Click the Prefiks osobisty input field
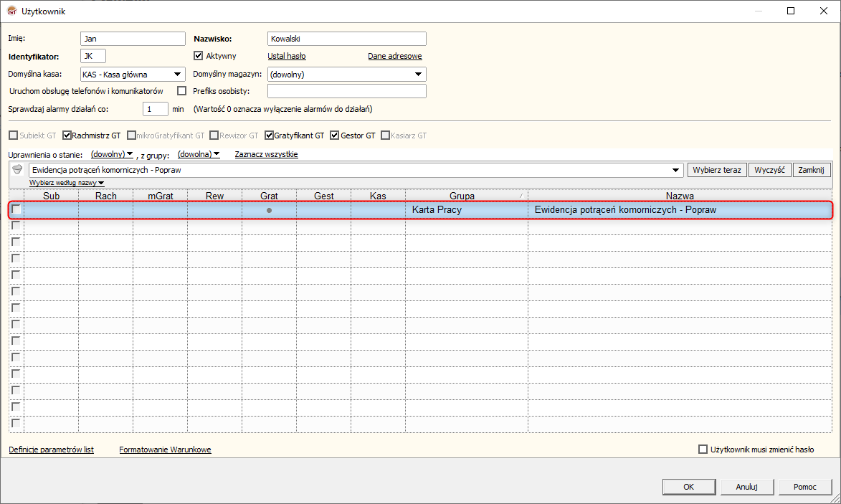 [347, 91]
